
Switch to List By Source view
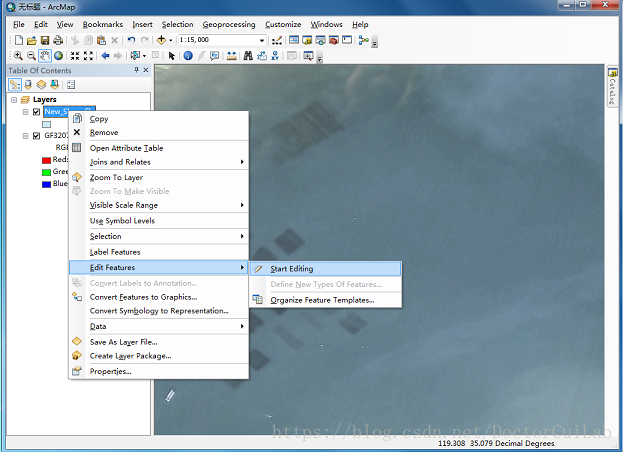(28, 85)
